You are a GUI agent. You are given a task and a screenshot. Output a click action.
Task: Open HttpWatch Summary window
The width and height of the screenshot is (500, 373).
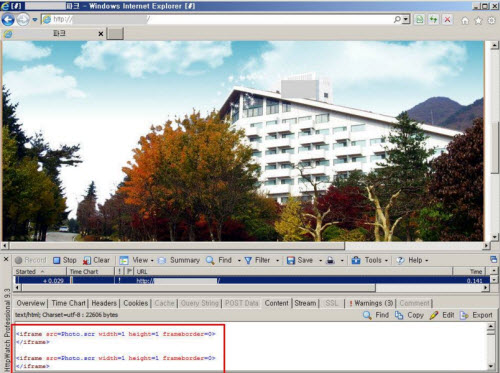click(179, 260)
